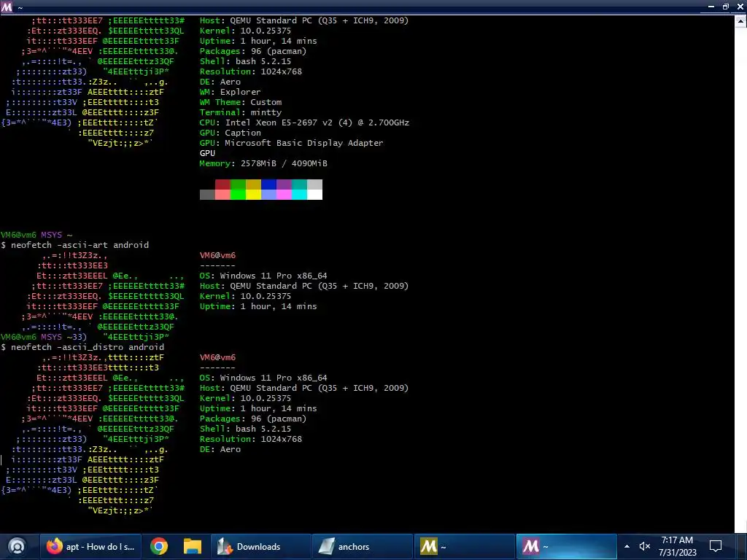The height and width of the screenshot is (560, 747).
Task: Close the mintty window
Action: tap(740, 7)
